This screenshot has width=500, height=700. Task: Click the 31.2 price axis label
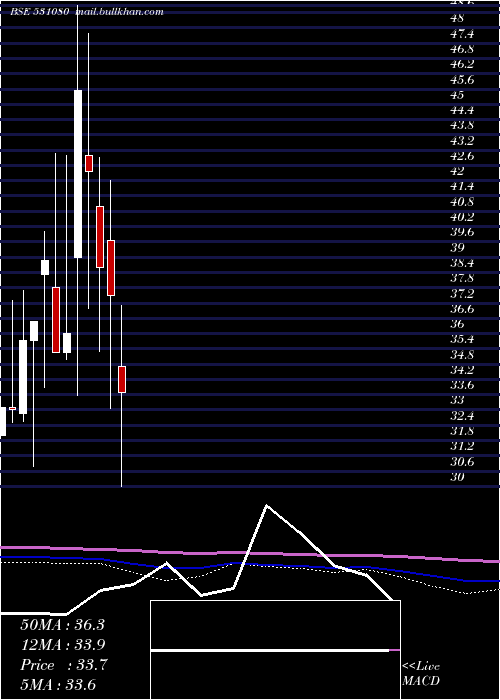point(462,446)
